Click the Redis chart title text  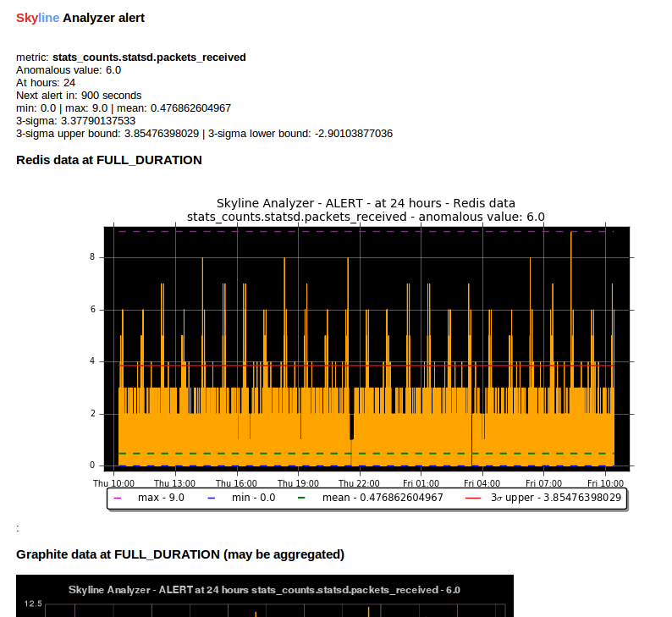[366, 210]
